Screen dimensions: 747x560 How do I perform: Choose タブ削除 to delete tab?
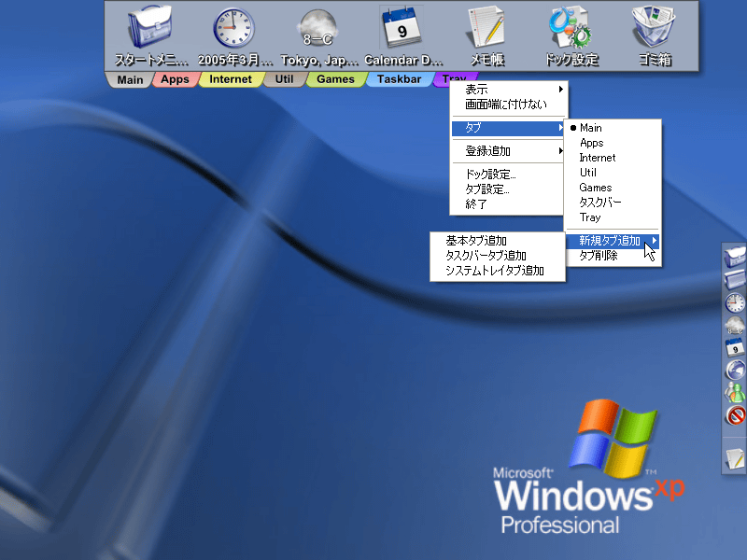click(x=613, y=256)
